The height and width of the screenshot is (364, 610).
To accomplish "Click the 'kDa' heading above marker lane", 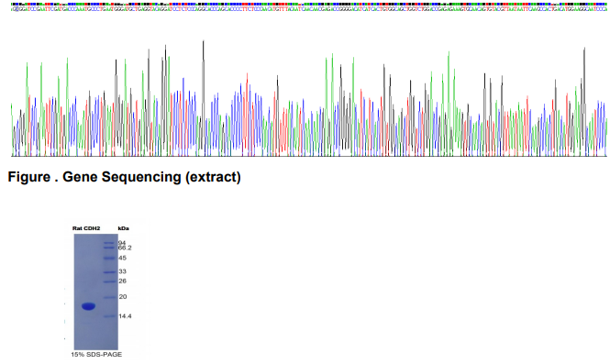I will pyautogui.click(x=123, y=228).
